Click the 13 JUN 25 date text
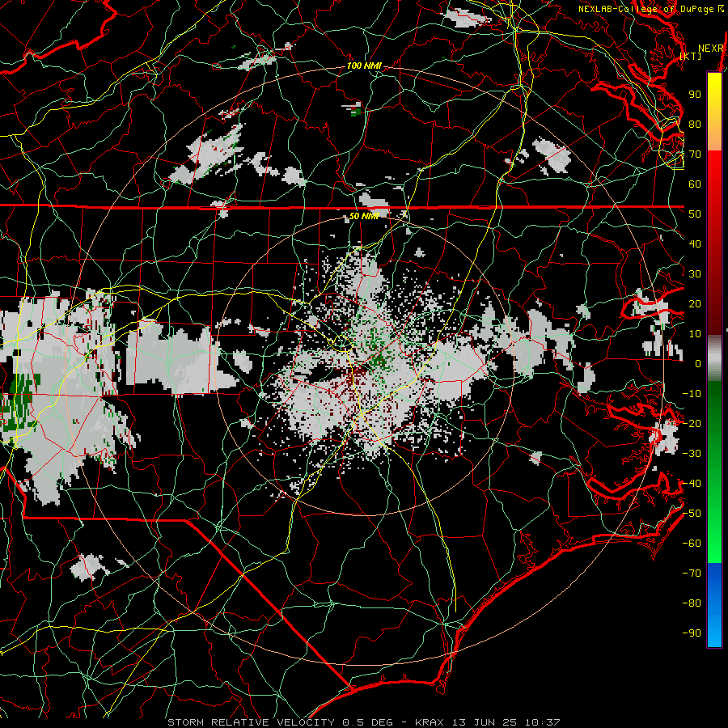Screen dimensions: 728x728 click(485, 722)
